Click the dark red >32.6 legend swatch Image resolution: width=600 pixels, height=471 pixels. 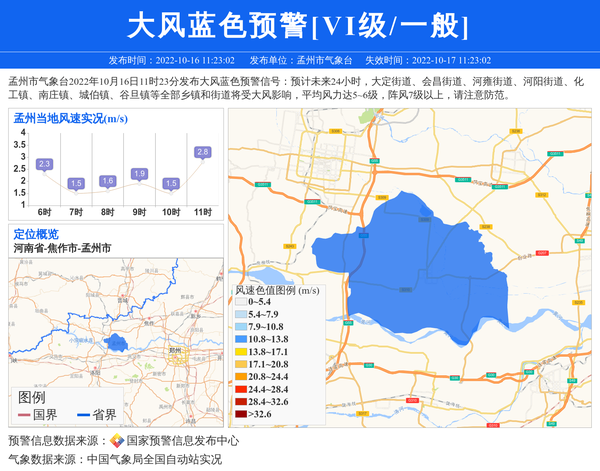(x=241, y=413)
